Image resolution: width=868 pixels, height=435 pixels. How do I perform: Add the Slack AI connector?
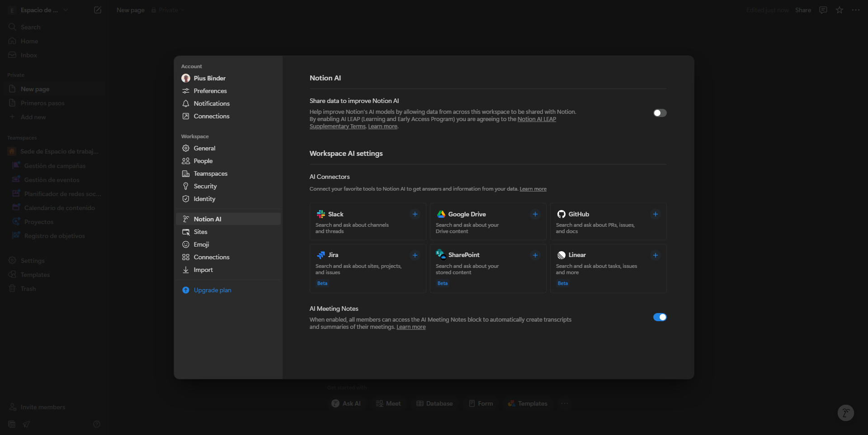(x=415, y=214)
